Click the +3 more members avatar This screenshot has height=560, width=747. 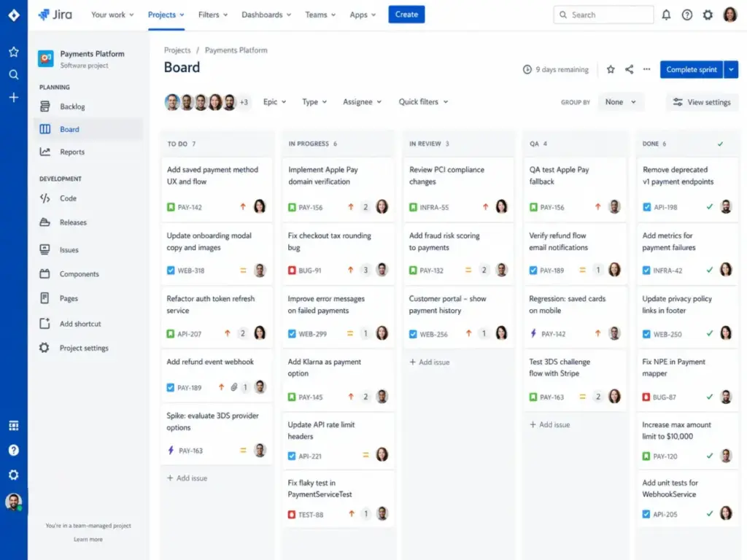click(x=244, y=102)
